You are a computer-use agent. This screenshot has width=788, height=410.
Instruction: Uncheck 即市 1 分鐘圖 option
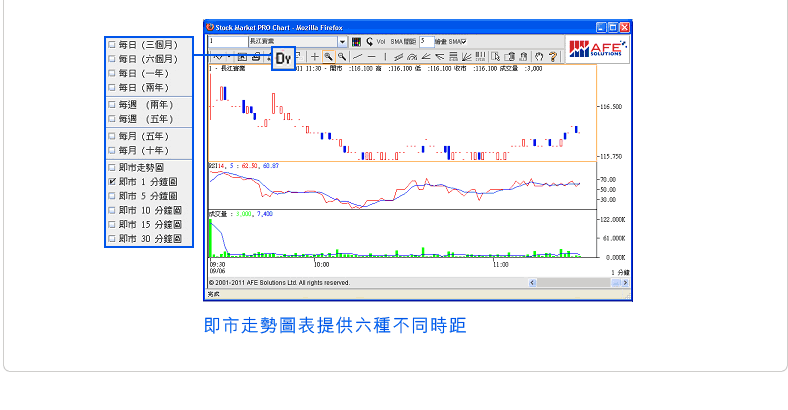pyautogui.click(x=112, y=182)
